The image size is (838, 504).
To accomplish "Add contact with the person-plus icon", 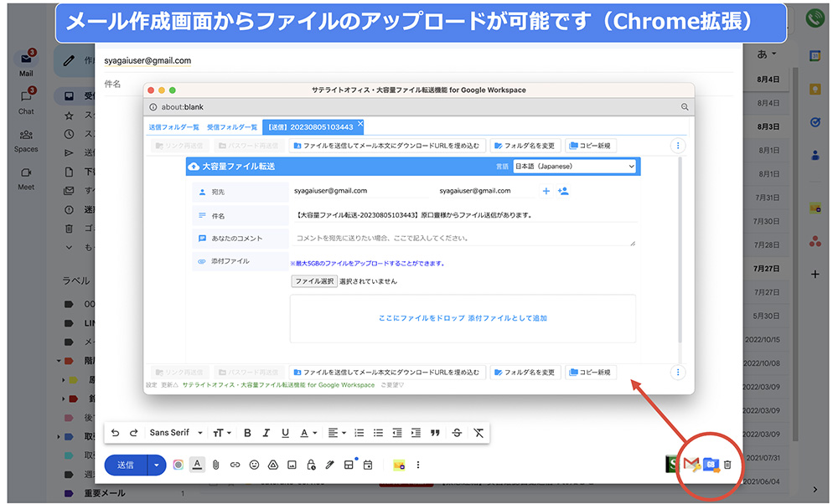I will (563, 191).
